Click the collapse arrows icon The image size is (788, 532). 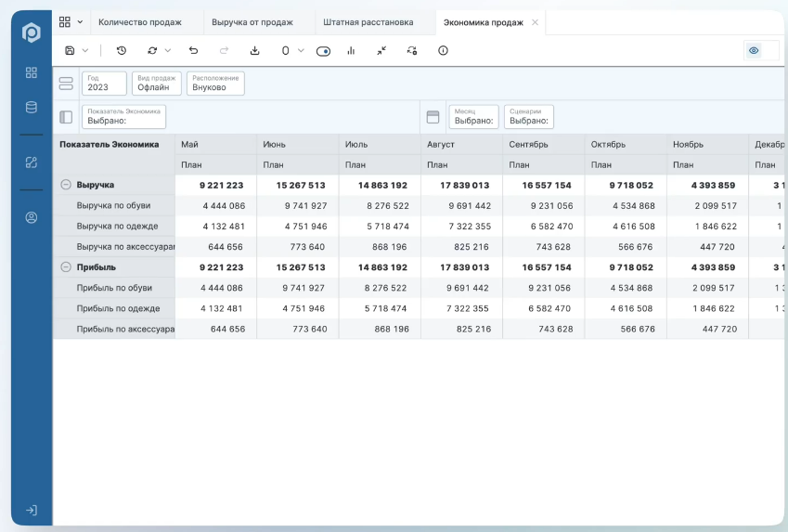click(381, 51)
